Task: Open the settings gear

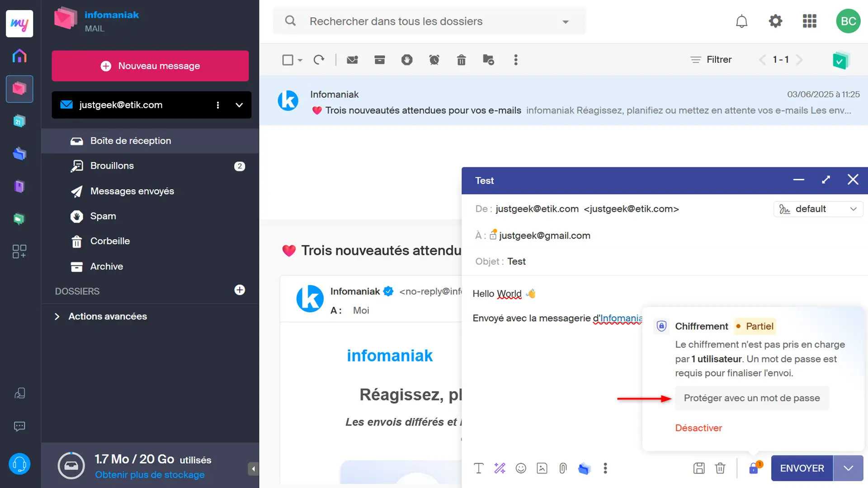Action: coord(775,21)
